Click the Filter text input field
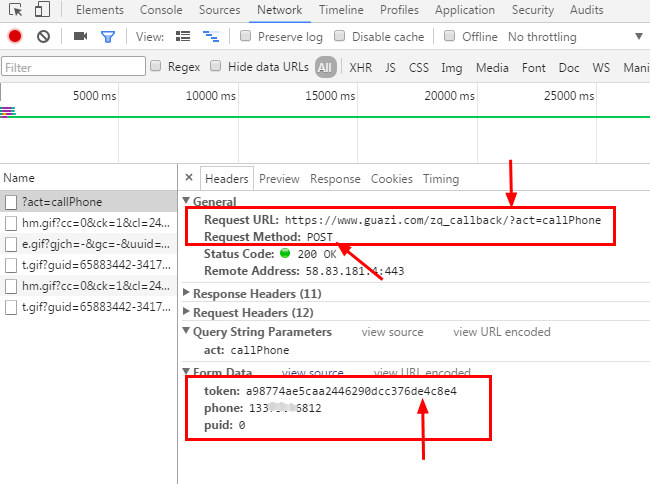Image resolution: width=650 pixels, height=484 pixels. [x=70, y=68]
